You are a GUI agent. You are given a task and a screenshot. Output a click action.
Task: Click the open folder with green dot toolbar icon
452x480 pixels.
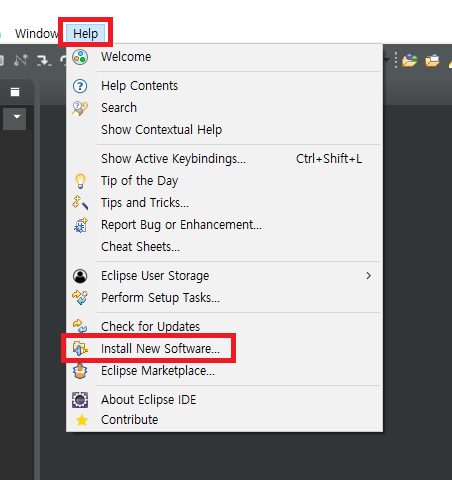[x=410, y=61]
